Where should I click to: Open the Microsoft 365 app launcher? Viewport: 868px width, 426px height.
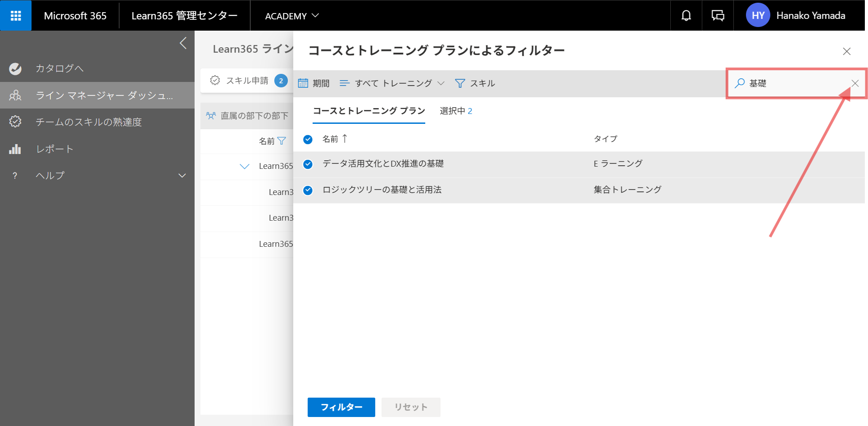(16, 15)
